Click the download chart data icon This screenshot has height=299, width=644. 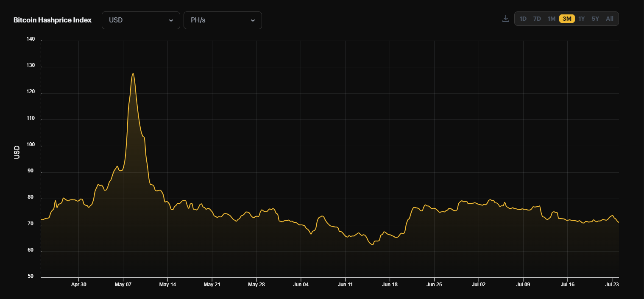click(x=505, y=19)
